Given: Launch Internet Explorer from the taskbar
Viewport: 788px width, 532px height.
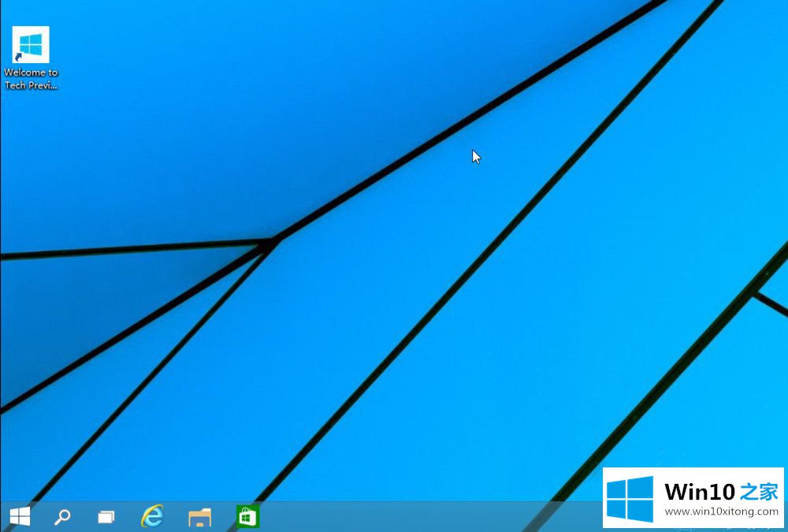Looking at the screenshot, I should tap(152, 517).
